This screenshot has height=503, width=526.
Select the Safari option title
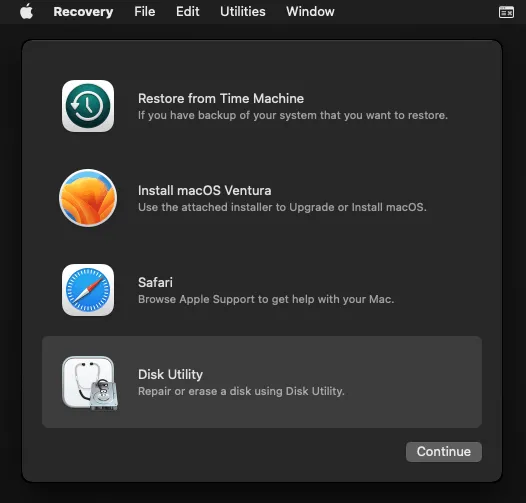coord(155,283)
